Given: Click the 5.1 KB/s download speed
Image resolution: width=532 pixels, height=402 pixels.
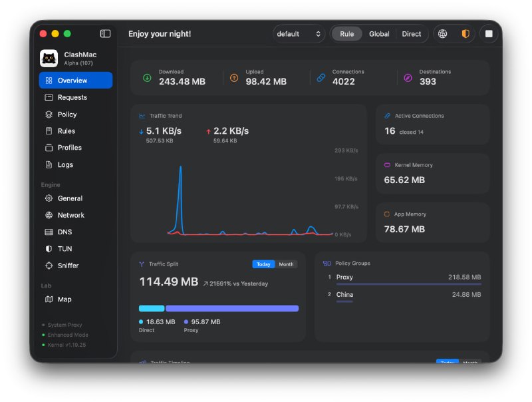Looking at the screenshot, I should click(x=164, y=131).
